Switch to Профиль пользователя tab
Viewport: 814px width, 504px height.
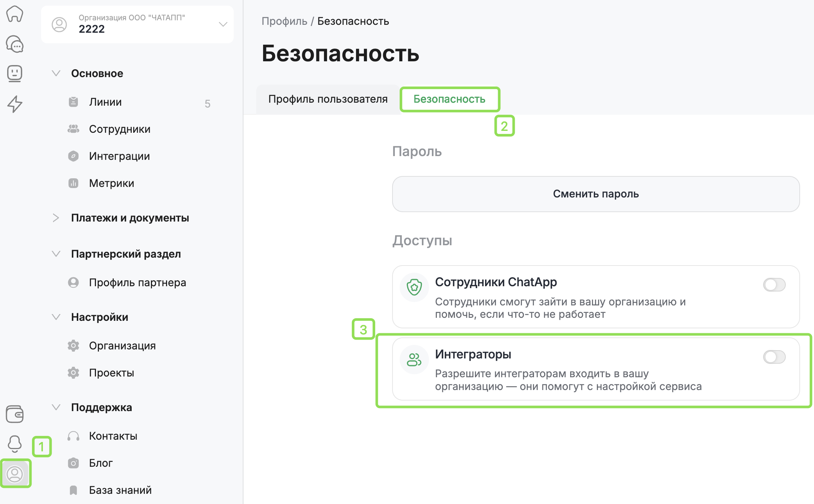(x=328, y=99)
